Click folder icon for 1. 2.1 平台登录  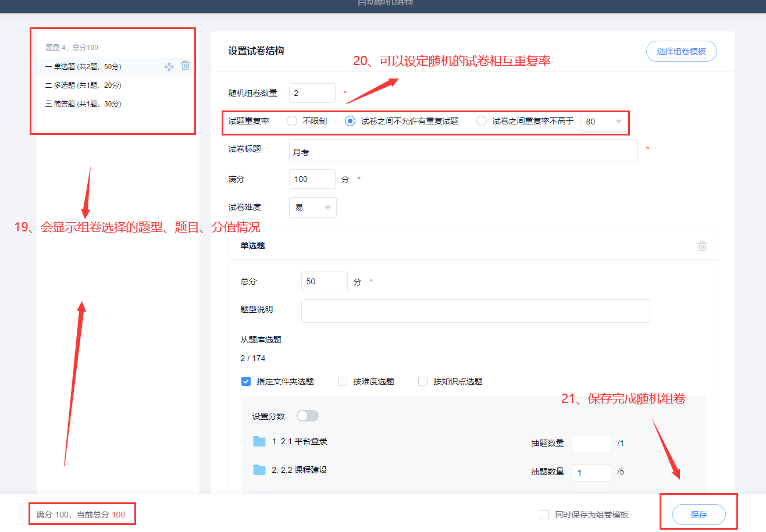pyautogui.click(x=259, y=441)
